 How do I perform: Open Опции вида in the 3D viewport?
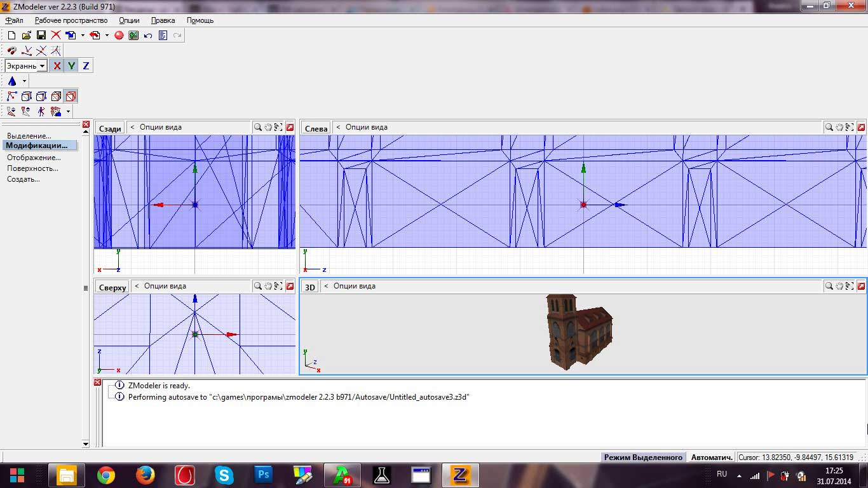click(354, 286)
